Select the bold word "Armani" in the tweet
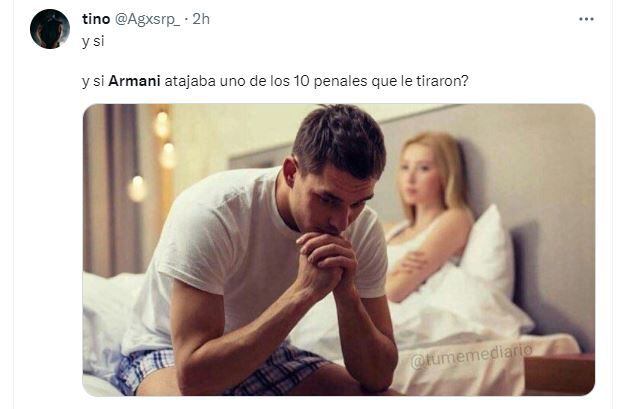This screenshot has width=624, height=409. 134,81
